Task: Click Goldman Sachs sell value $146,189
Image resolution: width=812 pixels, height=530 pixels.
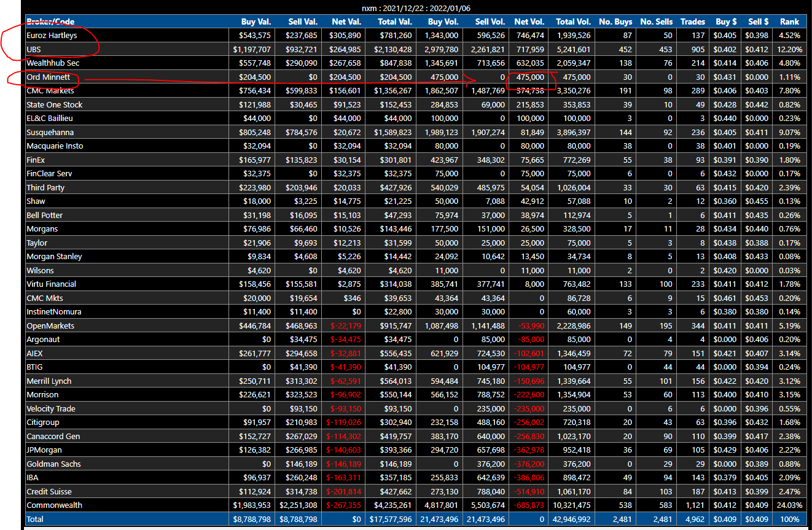Action: point(301,464)
